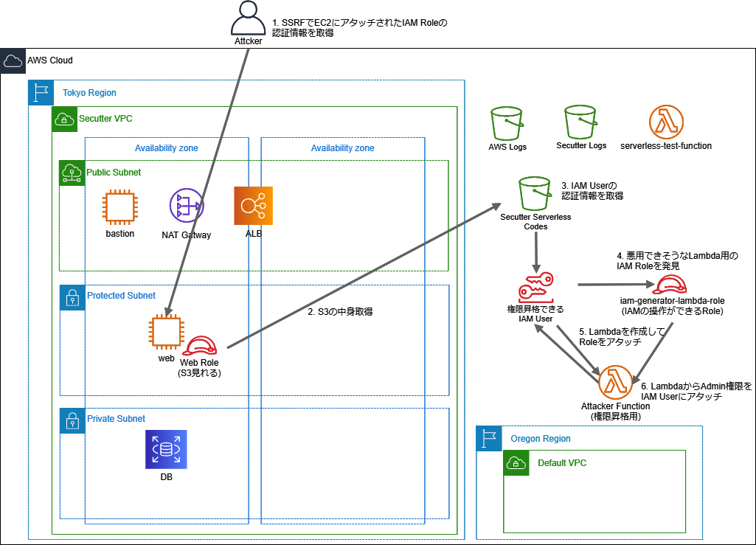
Task: Click the Oregon Region flag icon
Action: 489,439
